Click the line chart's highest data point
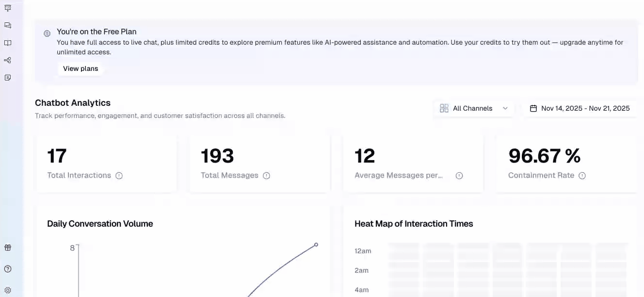This screenshot has width=644, height=297. [316, 245]
